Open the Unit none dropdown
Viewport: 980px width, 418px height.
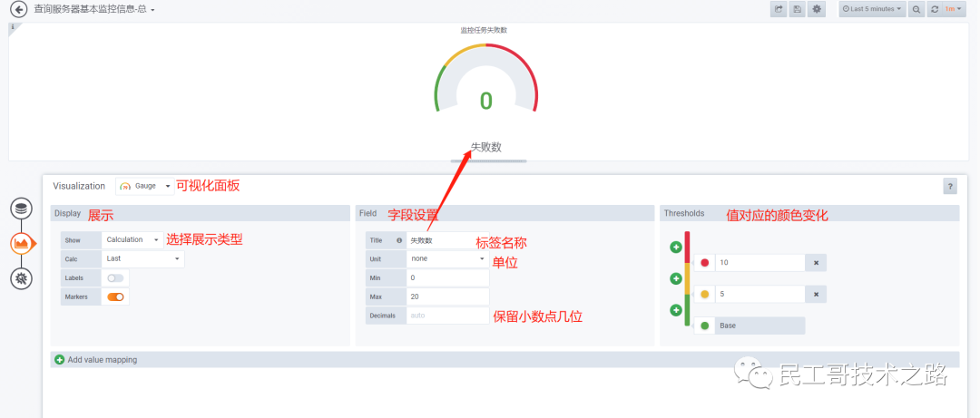[x=447, y=258]
